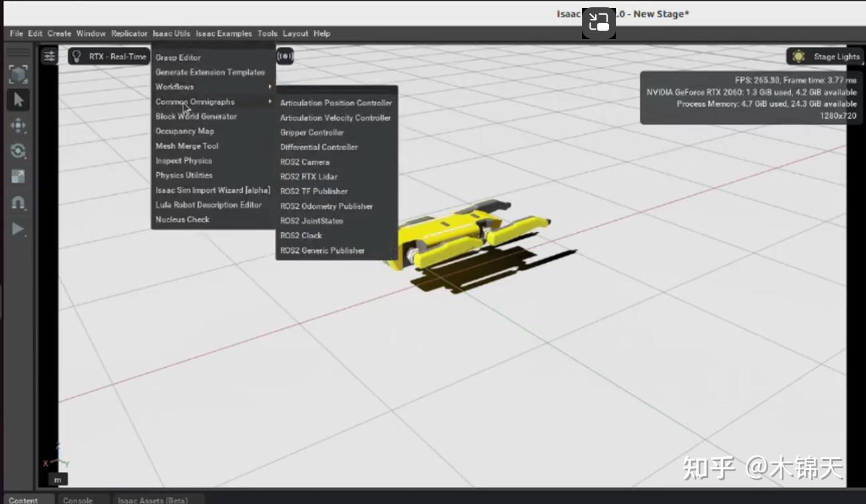Click the capture icon beside the menu panel
This screenshot has height=504, width=866.
pos(285,56)
